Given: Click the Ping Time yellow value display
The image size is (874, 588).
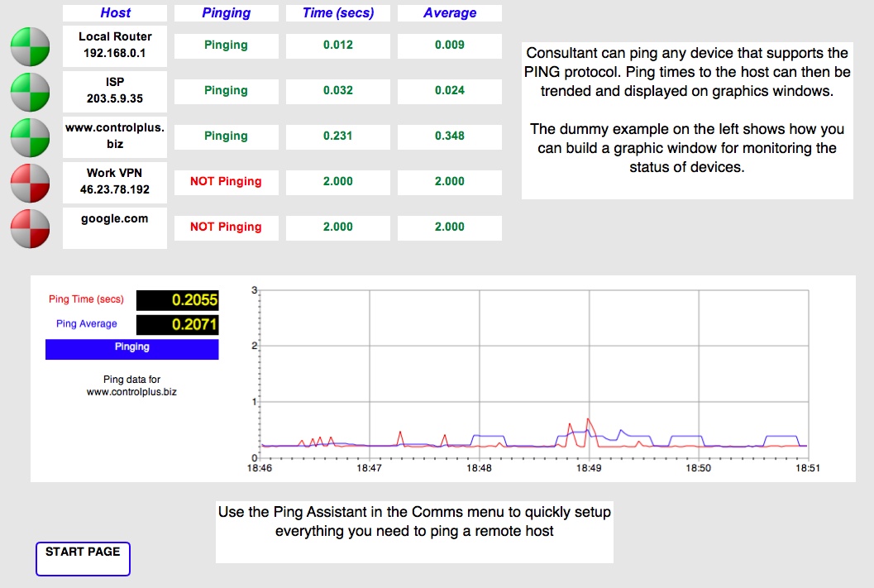Looking at the screenshot, I should tap(177, 301).
